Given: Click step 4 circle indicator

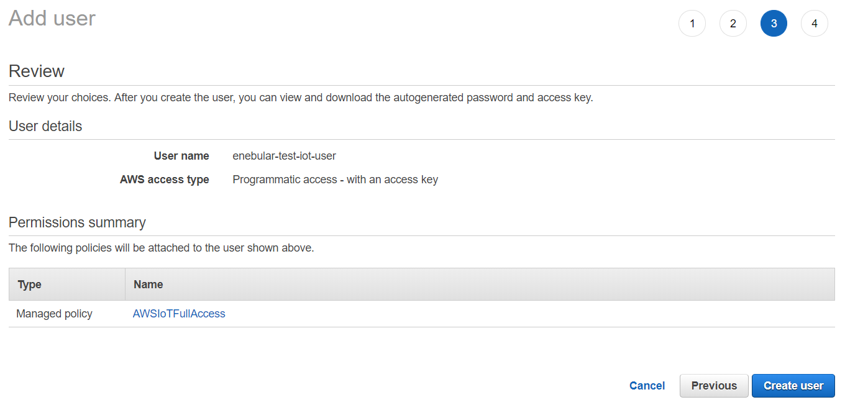Looking at the screenshot, I should pos(815,24).
